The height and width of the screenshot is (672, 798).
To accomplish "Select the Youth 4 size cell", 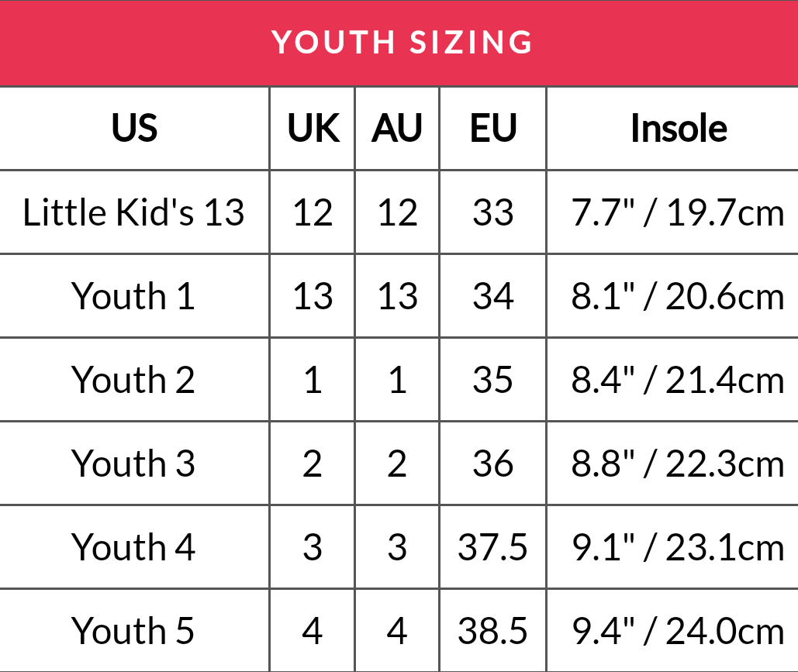I will pos(134,547).
